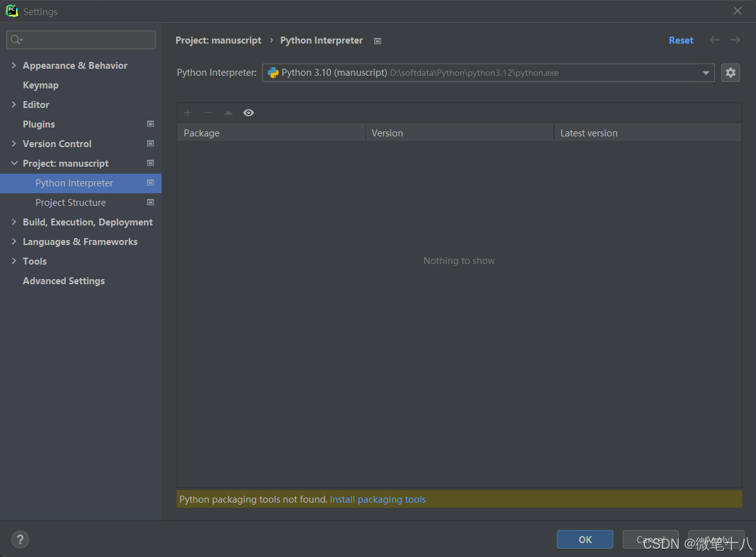Click the project-level icon on the Project: manuscript row
This screenshot has height=557, width=756.
point(150,163)
